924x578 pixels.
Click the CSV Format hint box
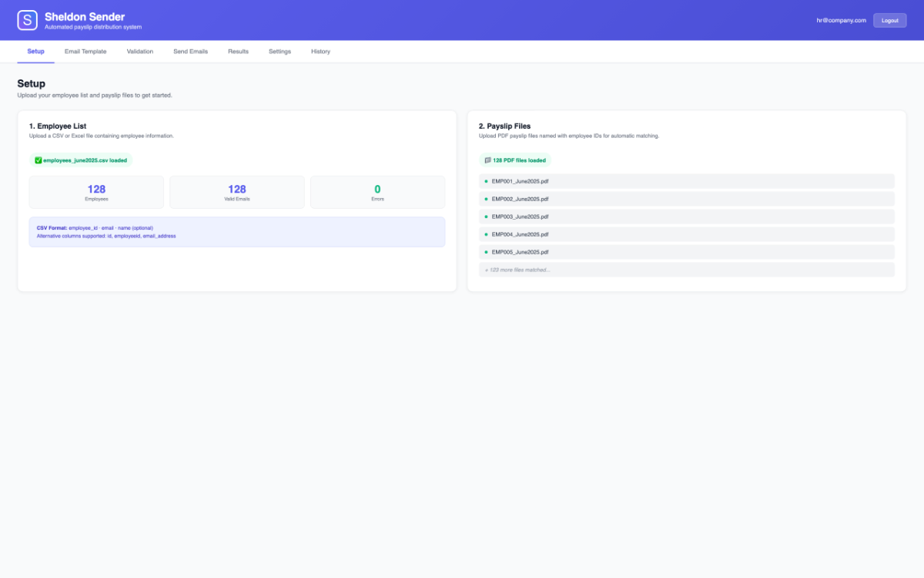[237, 232]
